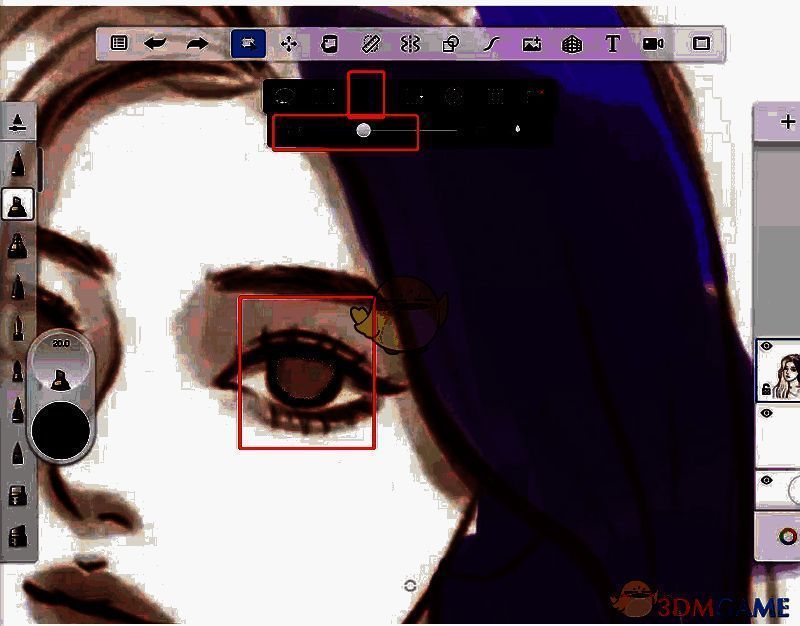
Task: Undo the last stroke
Action: click(155, 44)
